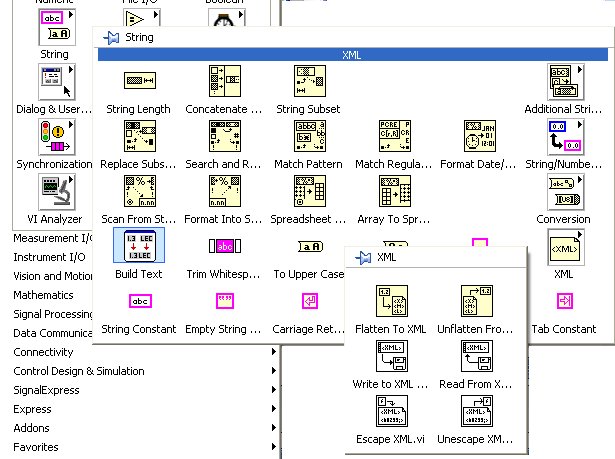Viewport: 615px width, 459px height.
Task: Choose the Write to XML File icon
Action: pos(391,356)
